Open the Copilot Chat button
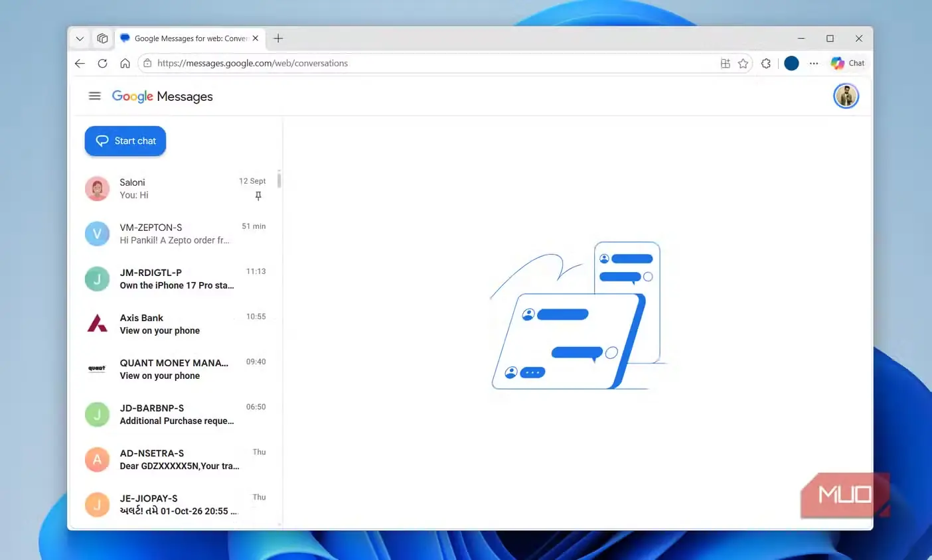This screenshot has width=932, height=560. [848, 63]
